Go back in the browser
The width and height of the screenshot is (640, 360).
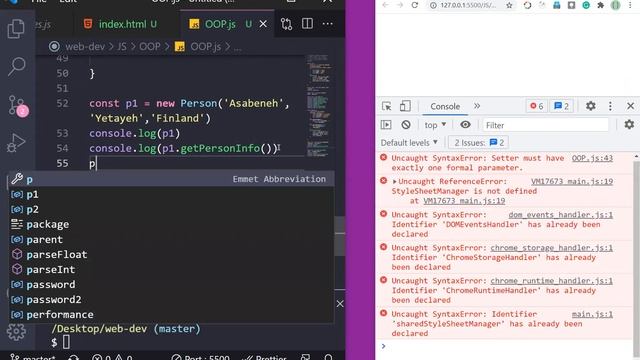coord(385,5)
